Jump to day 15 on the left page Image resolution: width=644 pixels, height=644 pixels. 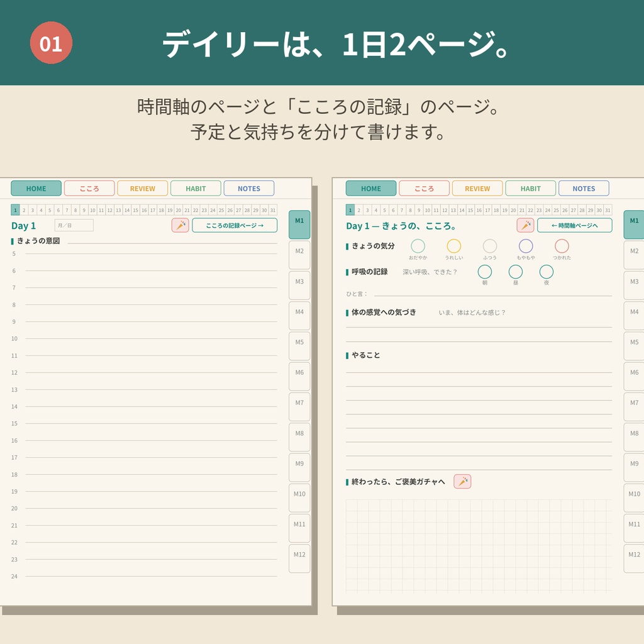coord(136,210)
